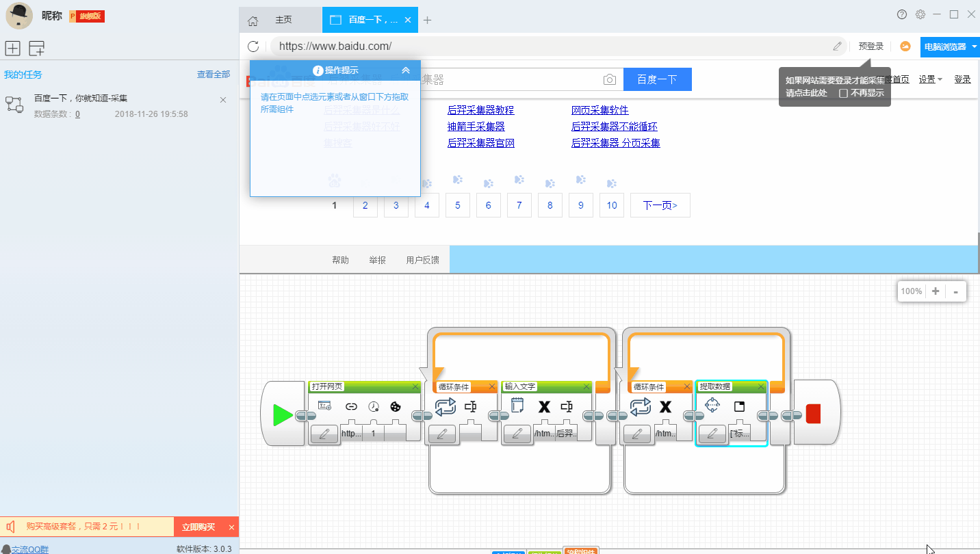Screen dimensions: 980x554
Task: Click the cookie icon in 打开网页 block
Action: tap(396, 406)
